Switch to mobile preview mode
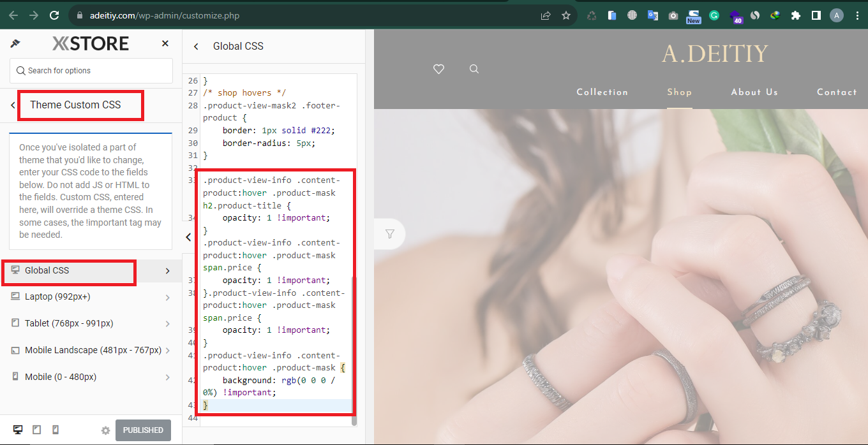Viewport: 868px width, 445px height. (x=56, y=430)
